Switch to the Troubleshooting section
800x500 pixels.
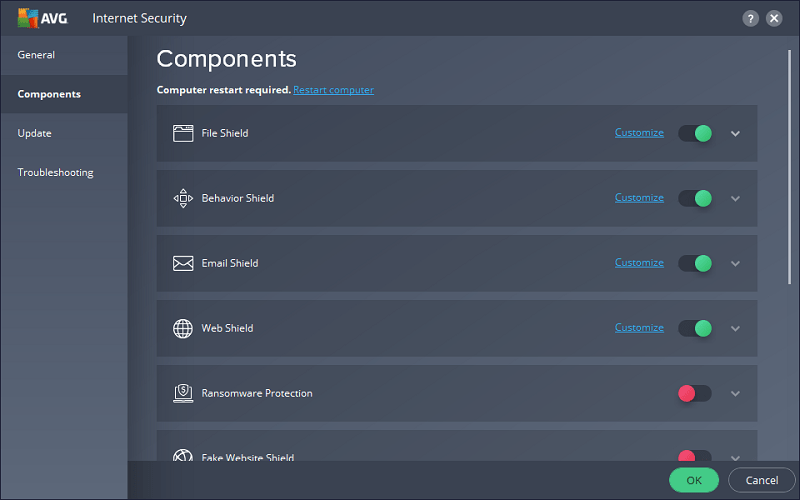point(55,172)
